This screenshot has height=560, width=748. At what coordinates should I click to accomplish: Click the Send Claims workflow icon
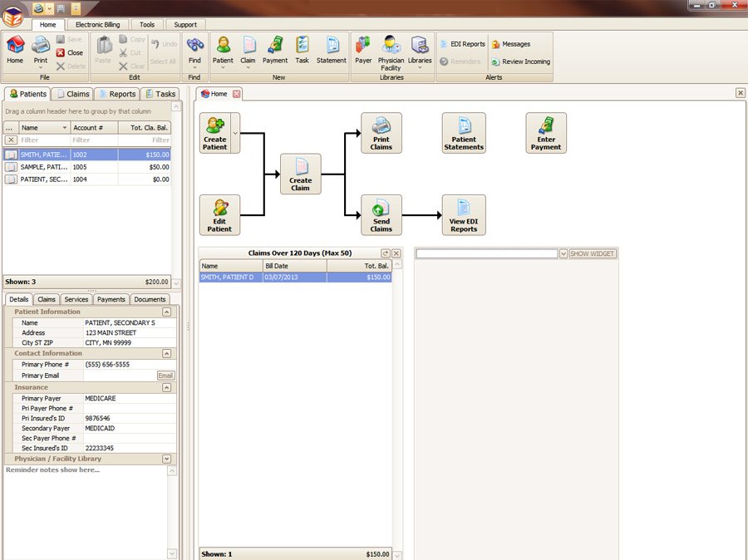tap(381, 215)
